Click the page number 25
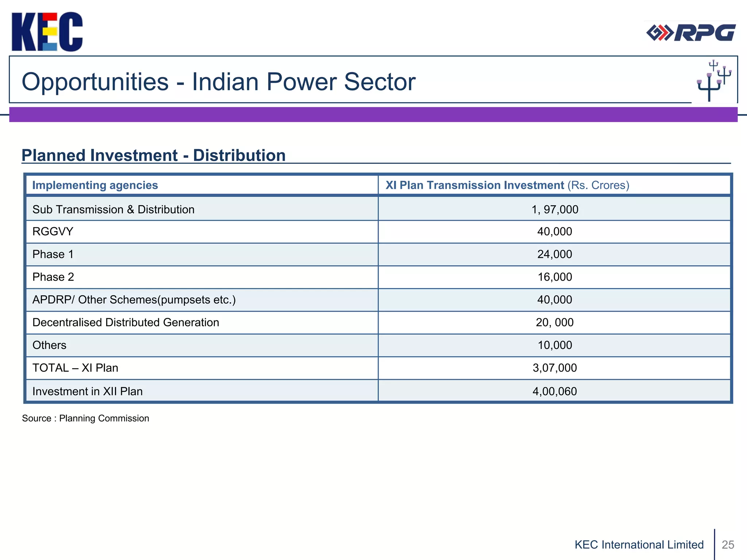This screenshot has width=747, height=560. 728,545
